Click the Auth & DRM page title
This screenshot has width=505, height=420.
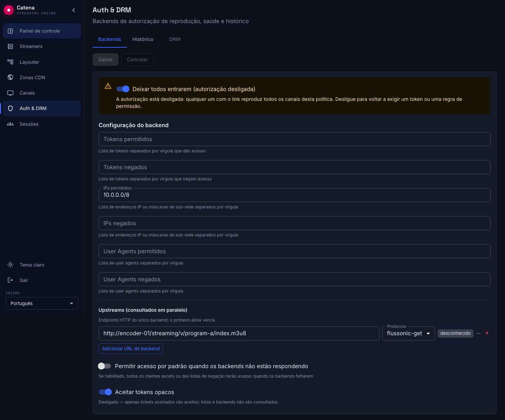tap(112, 10)
